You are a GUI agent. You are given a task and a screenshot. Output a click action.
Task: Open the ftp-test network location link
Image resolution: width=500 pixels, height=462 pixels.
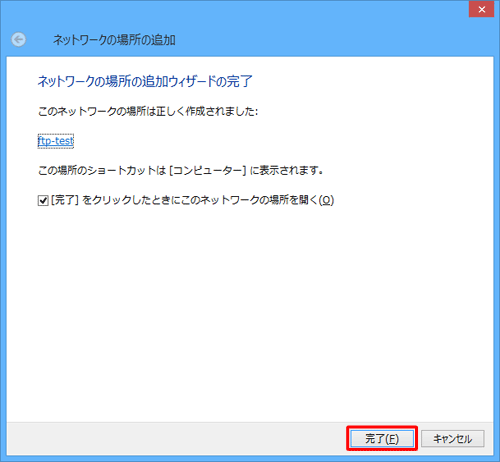[x=56, y=141]
